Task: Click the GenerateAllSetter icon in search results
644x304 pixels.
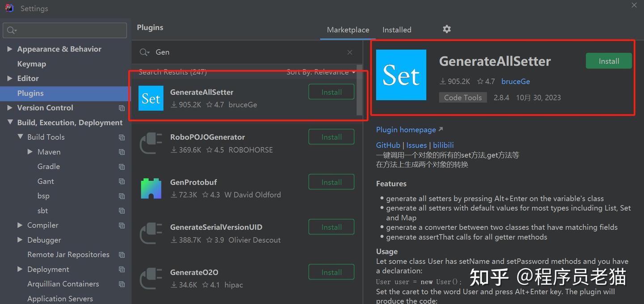Action: point(151,98)
